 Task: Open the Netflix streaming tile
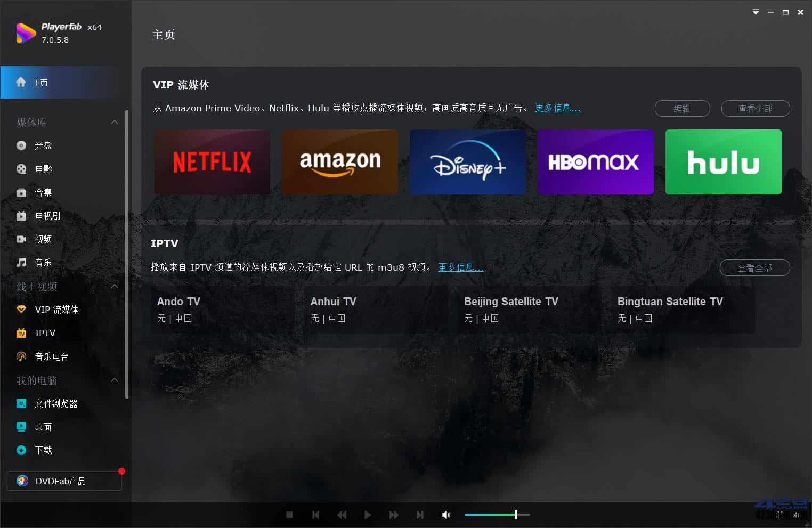pos(212,162)
